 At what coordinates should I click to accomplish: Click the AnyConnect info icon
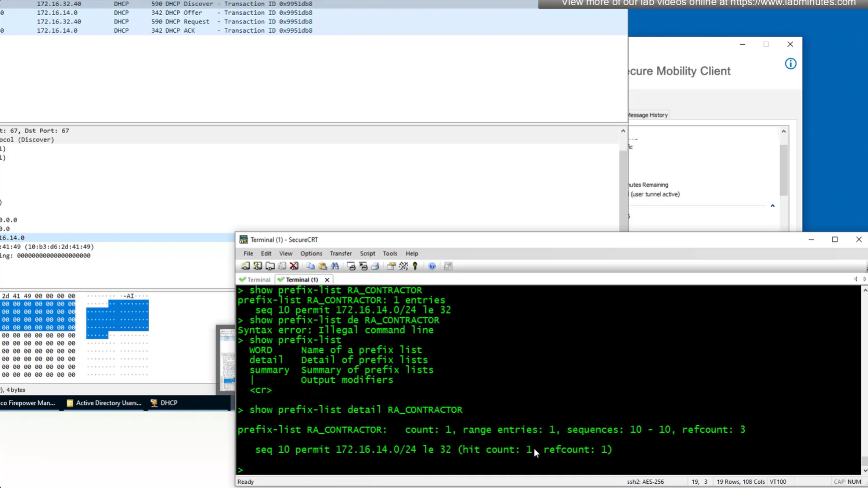[791, 64]
